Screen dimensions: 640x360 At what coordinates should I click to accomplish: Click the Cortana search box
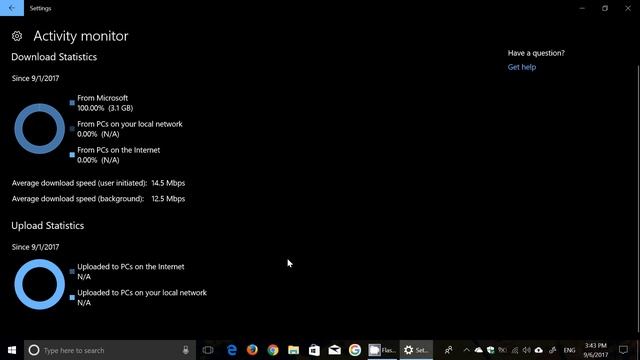click(x=109, y=350)
